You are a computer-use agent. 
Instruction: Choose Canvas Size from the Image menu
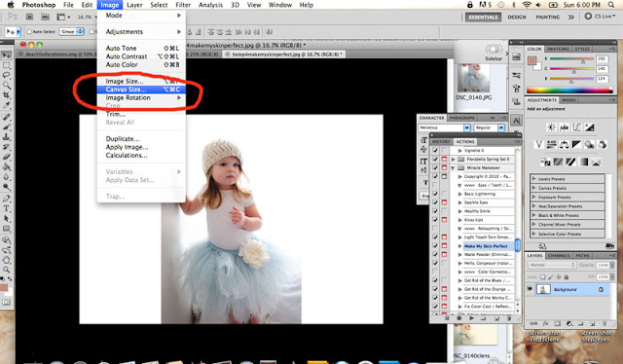[x=141, y=90]
